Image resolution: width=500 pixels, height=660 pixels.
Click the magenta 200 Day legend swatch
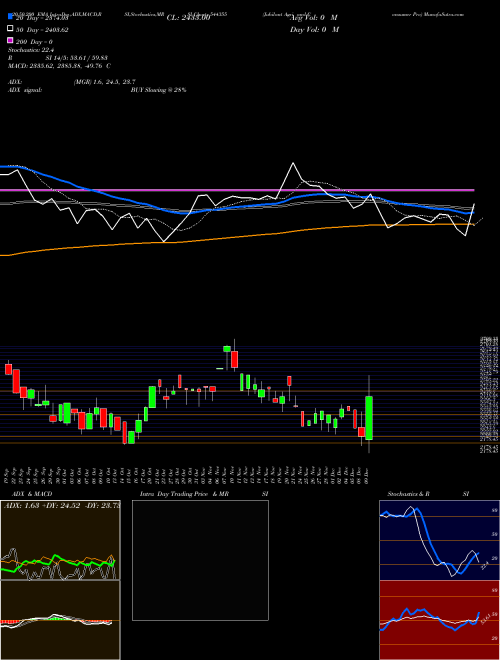coord(10,40)
